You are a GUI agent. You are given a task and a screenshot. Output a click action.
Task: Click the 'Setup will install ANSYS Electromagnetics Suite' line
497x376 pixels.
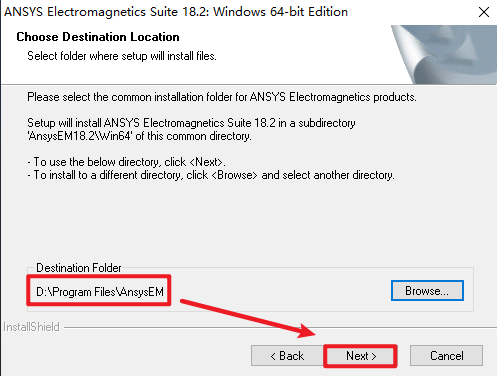click(x=191, y=123)
